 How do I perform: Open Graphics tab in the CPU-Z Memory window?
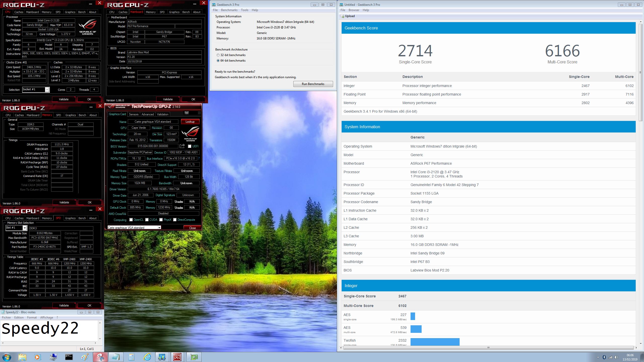(70, 115)
